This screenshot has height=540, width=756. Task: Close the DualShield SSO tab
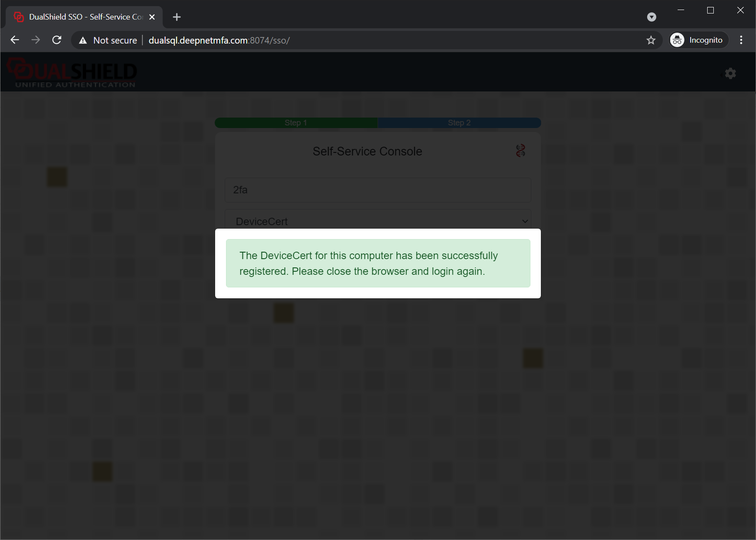(x=152, y=17)
